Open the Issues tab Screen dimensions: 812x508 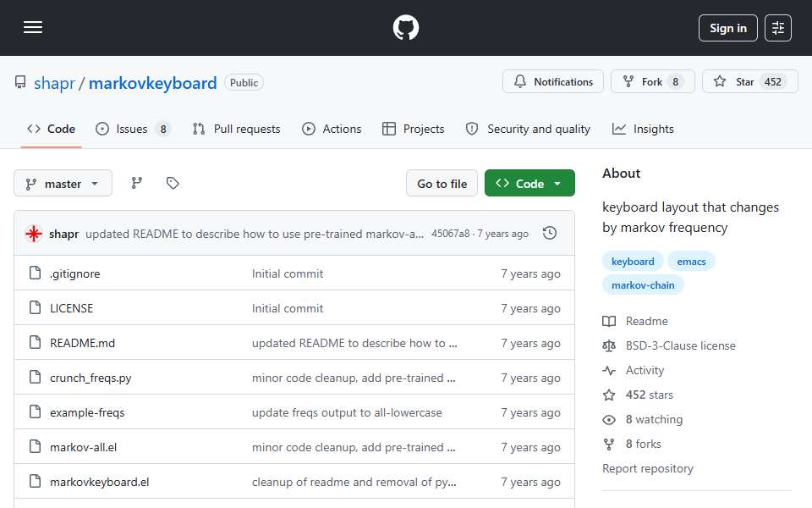click(133, 129)
